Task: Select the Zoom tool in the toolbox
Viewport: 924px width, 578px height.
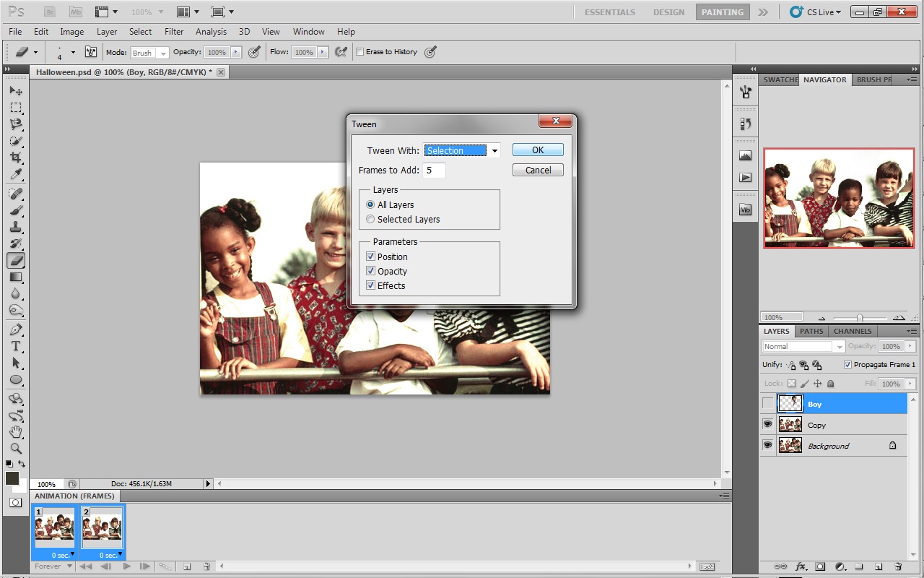Action: tap(16, 449)
